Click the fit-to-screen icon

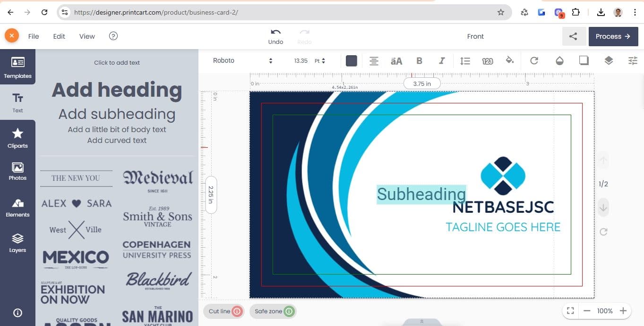click(570, 311)
